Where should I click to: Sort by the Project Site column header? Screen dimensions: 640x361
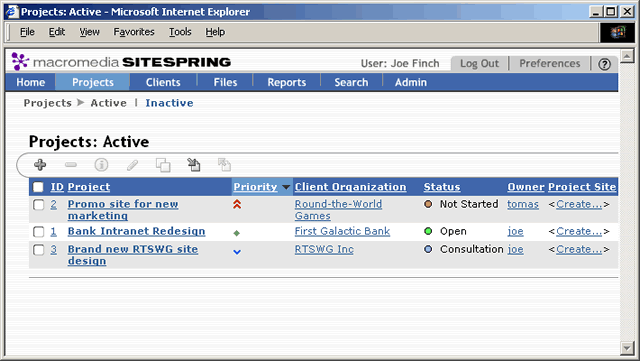point(582,187)
